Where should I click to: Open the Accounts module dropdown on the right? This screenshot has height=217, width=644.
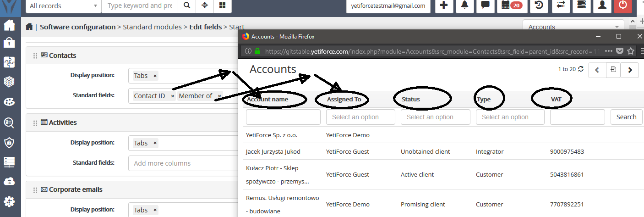coord(573,27)
